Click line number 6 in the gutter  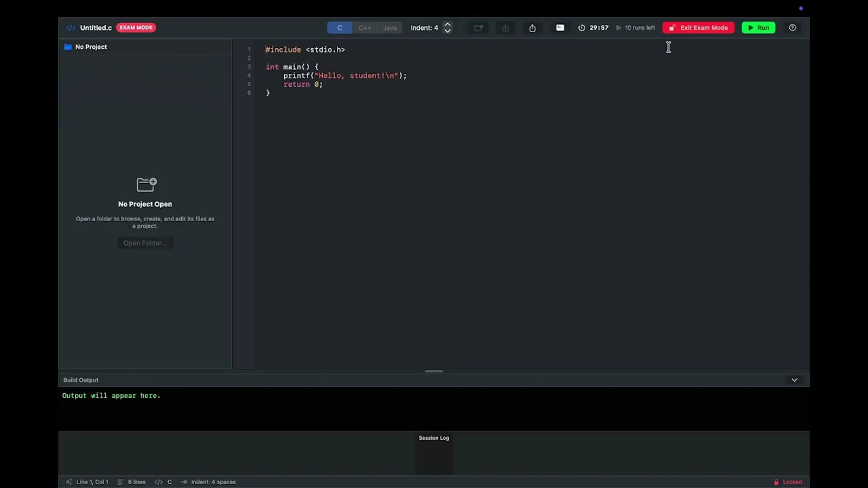(x=249, y=93)
